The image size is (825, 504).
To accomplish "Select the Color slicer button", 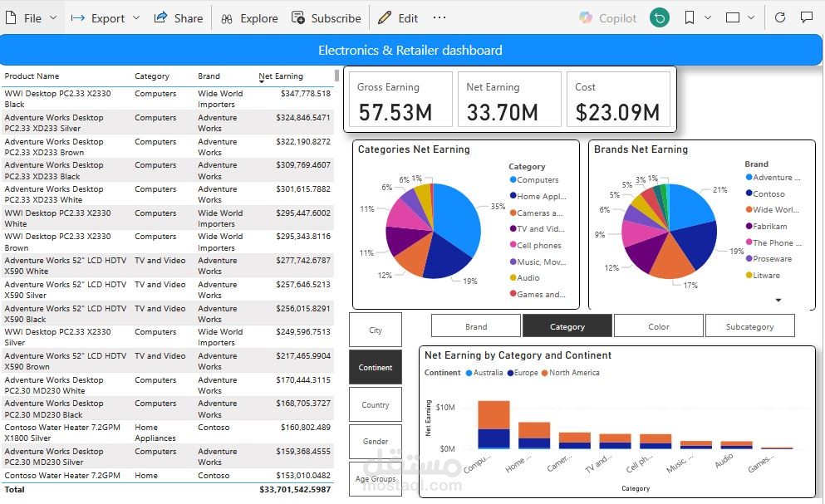I will pyautogui.click(x=658, y=326).
